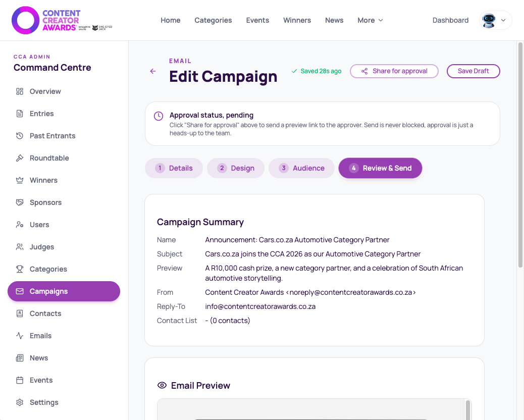524x420 pixels.
Task: Open Contacts in the sidebar
Action: coord(64,314)
